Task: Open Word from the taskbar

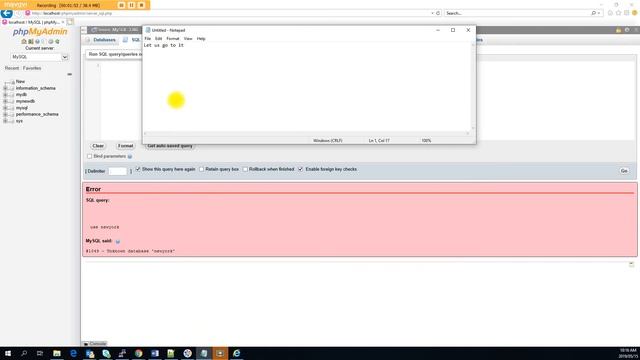Action: 155,353
